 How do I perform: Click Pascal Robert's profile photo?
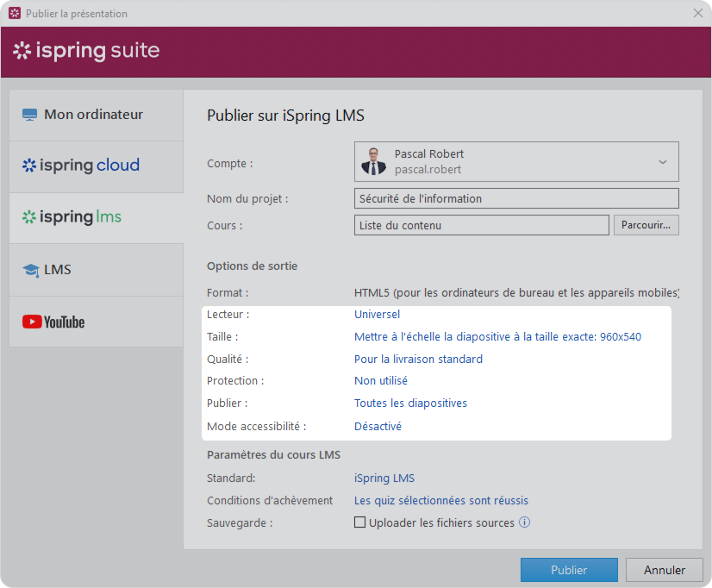[374, 162]
